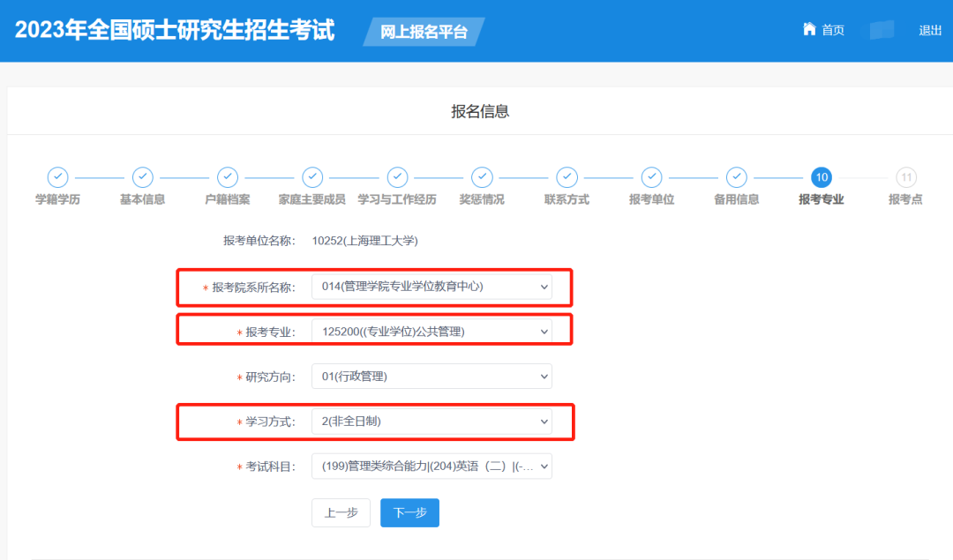Open the 报考院系所名称 dropdown
Image resolution: width=953 pixels, height=560 pixels.
point(431,287)
